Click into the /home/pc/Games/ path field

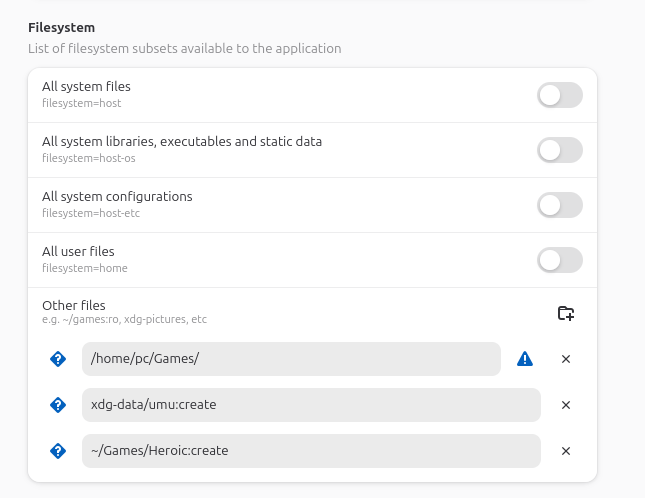[290, 359]
